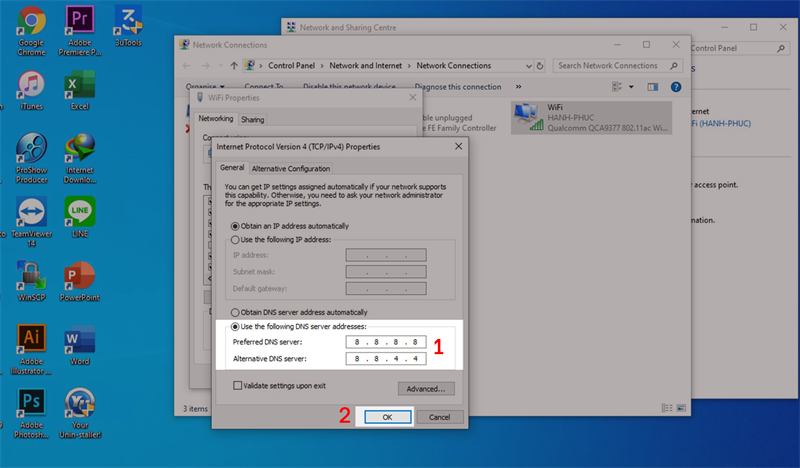Select the Excel desktop icon
Image resolution: width=800 pixels, height=468 pixels.
point(80,90)
